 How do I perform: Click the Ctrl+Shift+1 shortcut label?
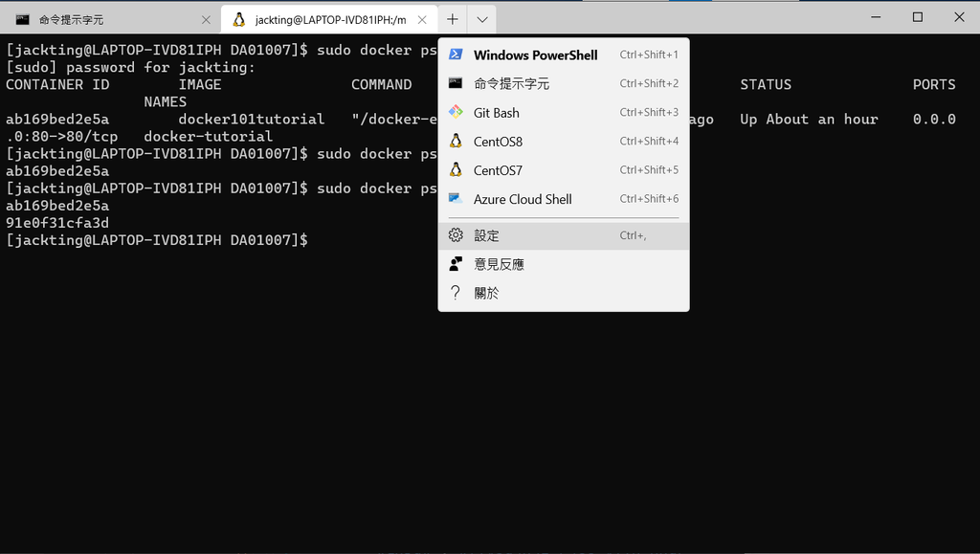click(x=649, y=55)
